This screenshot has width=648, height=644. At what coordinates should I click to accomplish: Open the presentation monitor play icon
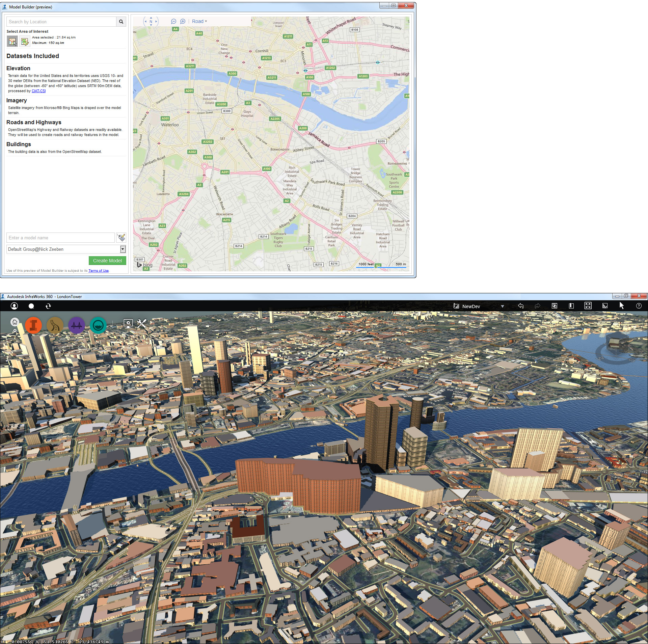[x=128, y=324]
